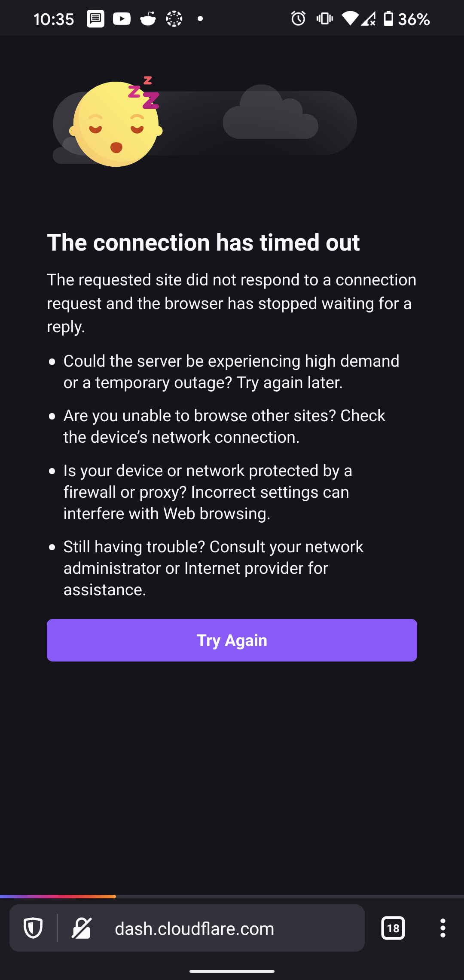The image size is (464, 980).
Task: Tap the vibrate mode status icon
Action: coord(324,19)
